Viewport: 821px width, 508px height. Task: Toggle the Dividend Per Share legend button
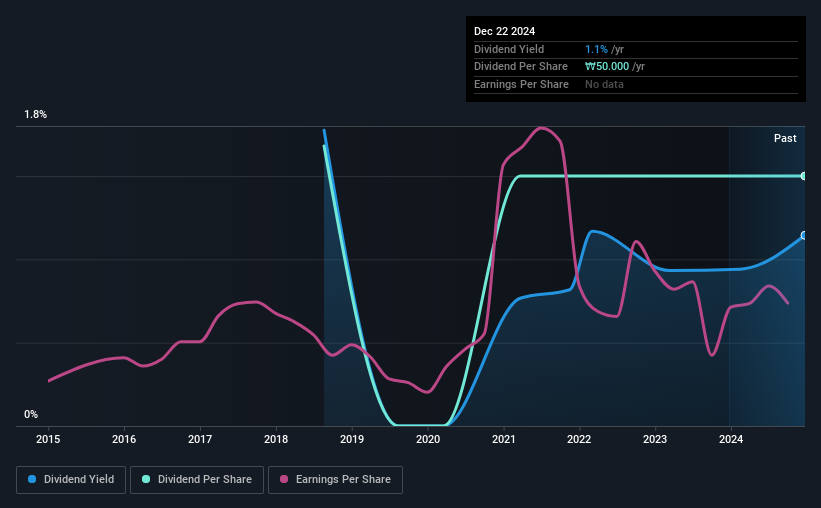click(197, 479)
